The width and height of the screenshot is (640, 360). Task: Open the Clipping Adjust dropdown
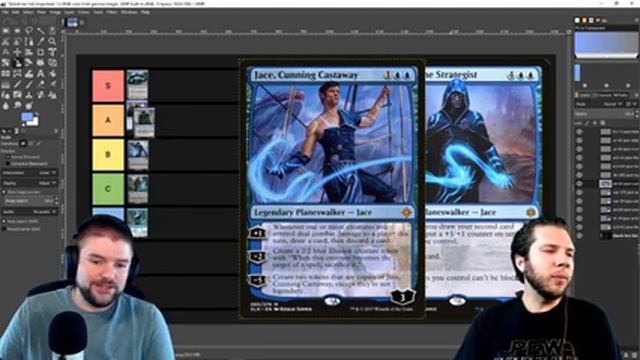(x=29, y=183)
